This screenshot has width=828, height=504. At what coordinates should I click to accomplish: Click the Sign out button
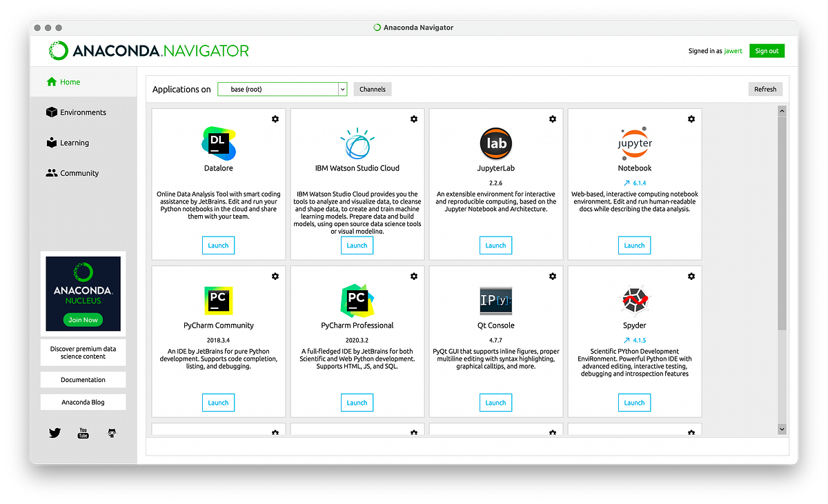(767, 50)
